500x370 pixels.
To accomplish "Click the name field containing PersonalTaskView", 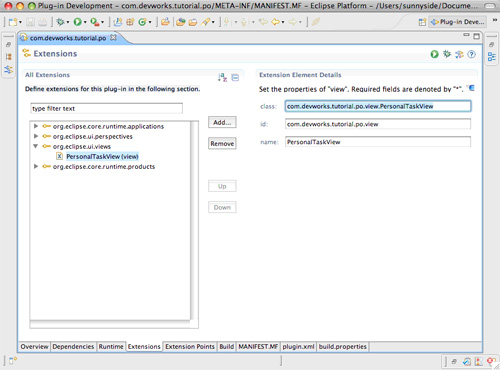I will pos(378,142).
